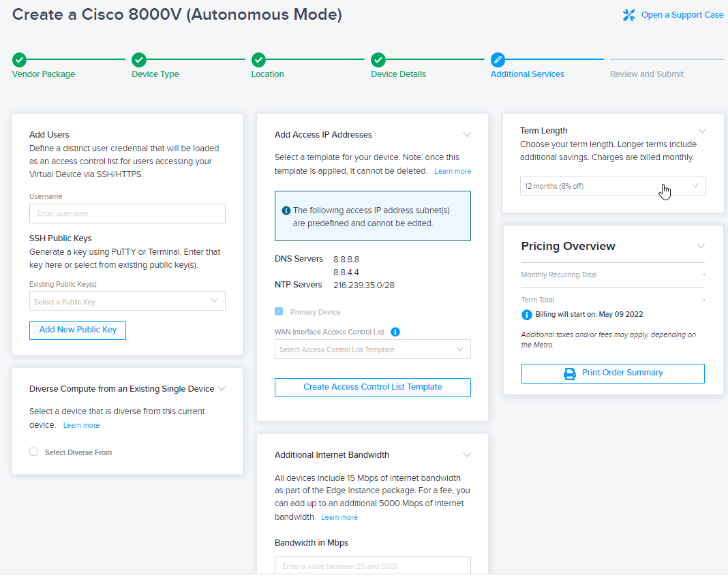
Task: Collapse the Diverse Compute panel chevron
Action: (x=222, y=389)
